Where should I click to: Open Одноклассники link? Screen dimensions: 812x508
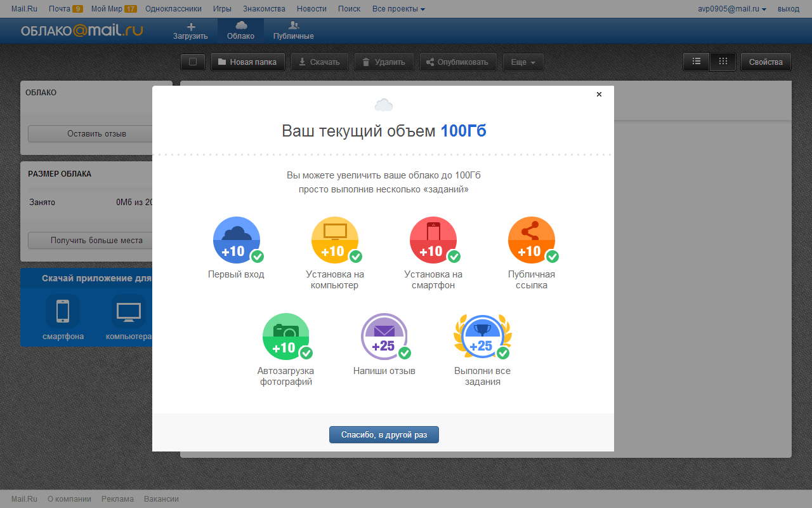tap(173, 9)
